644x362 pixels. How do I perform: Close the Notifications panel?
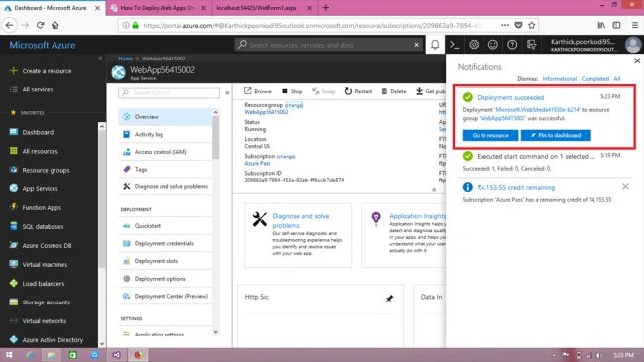(637, 60)
